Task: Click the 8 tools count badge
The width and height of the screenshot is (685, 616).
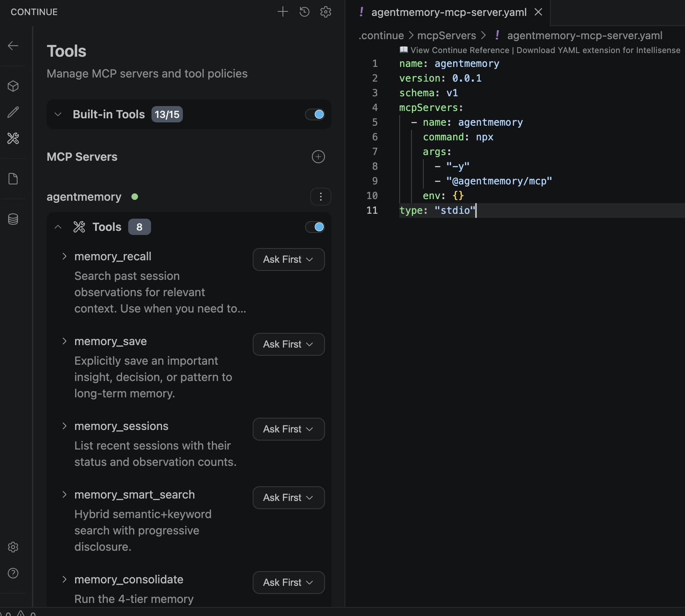Action: (x=139, y=227)
